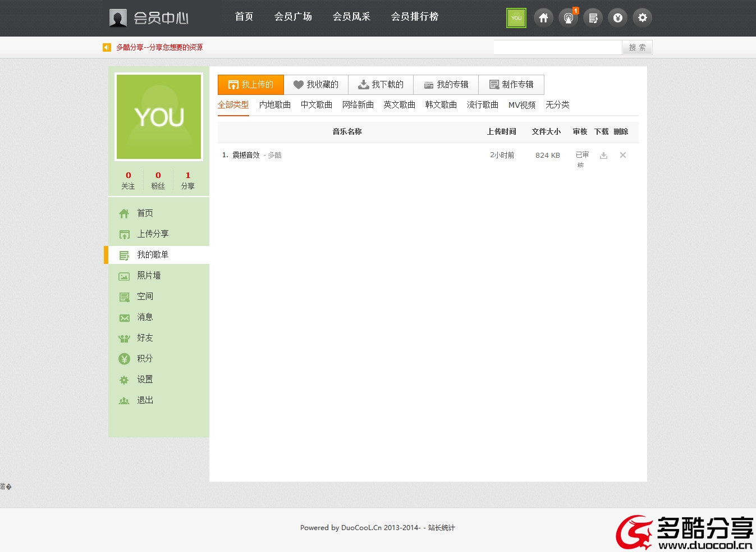Image resolution: width=756 pixels, height=552 pixels.
Task: Click the home icon in top bar
Action: pyautogui.click(x=543, y=17)
